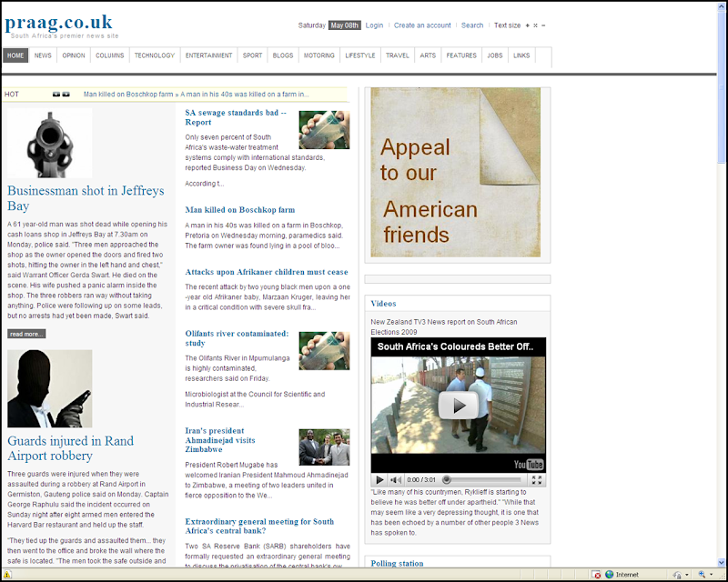Open the ENTERTAINMENT menu item
The width and height of the screenshot is (728, 582).
point(208,55)
